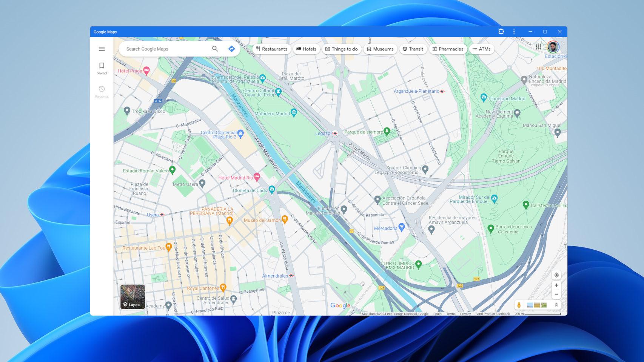Select the Planetario Madrid pin
This screenshot has height=362, width=644.
coord(484,97)
